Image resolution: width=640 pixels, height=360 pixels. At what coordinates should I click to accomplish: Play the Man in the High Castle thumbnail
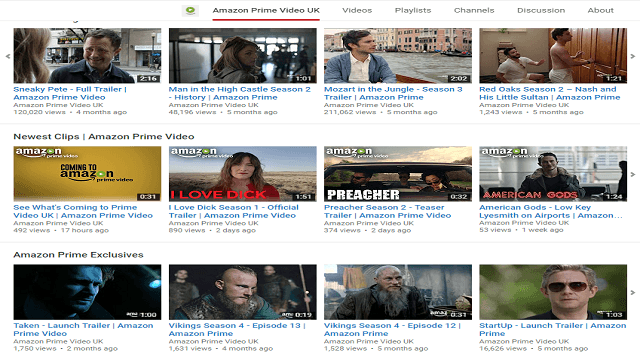click(242, 56)
